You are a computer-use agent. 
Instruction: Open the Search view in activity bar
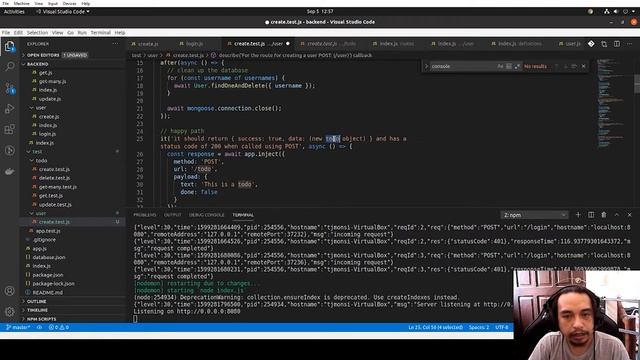(x=10, y=67)
